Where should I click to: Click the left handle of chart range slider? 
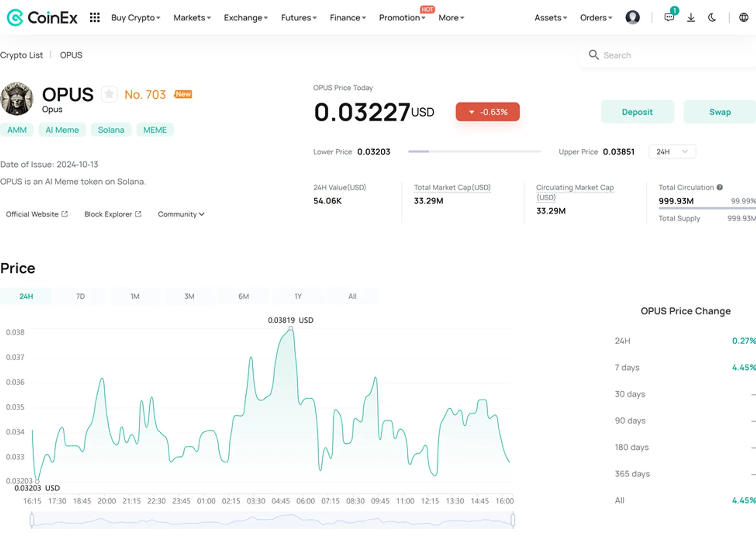(x=32, y=520)
